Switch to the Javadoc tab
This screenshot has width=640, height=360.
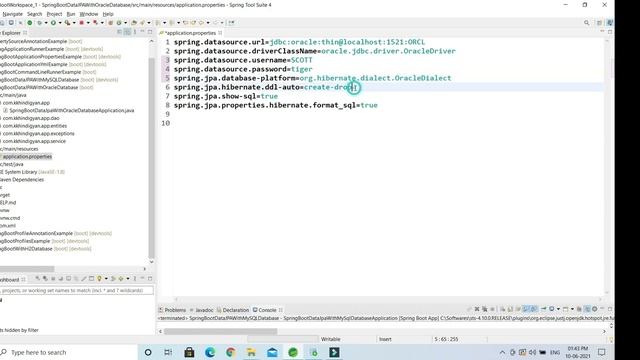point(201,310)
